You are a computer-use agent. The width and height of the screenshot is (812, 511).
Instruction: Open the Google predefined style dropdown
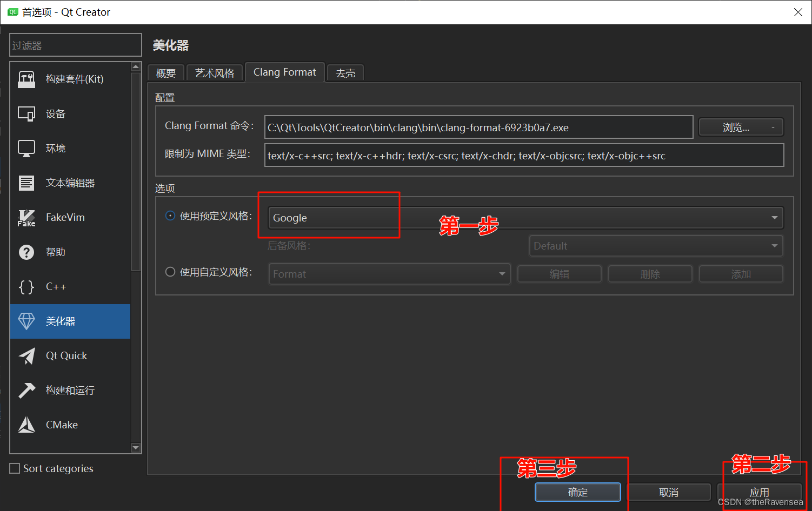[525, 218]
